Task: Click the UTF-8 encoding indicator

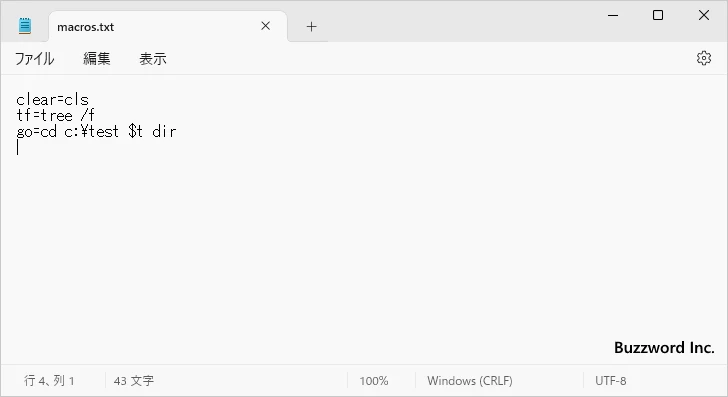Action: pos(611,381)
